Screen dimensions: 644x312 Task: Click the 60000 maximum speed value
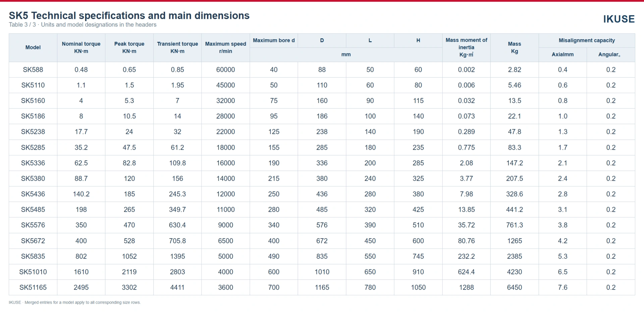pyautogui.click(x=225, y=70)
